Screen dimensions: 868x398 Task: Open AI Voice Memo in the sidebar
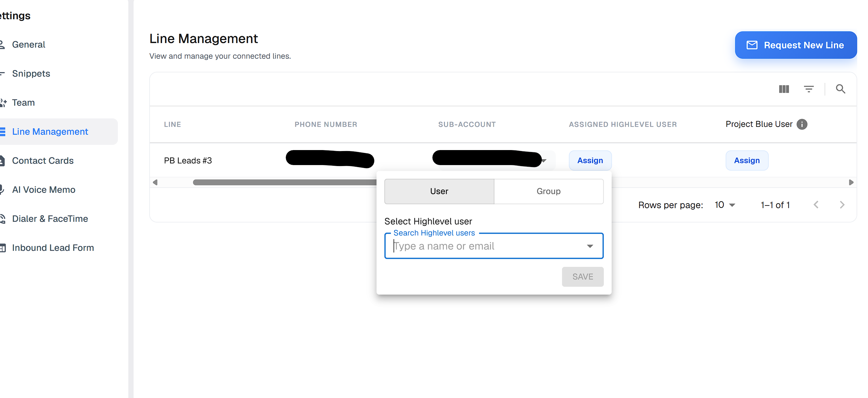44,190
